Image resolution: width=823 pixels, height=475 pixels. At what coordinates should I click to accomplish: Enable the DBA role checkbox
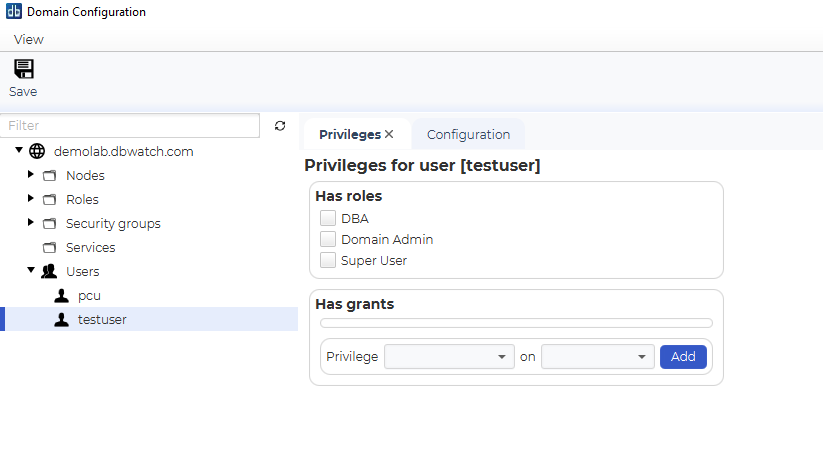click(x=328, y=218)
